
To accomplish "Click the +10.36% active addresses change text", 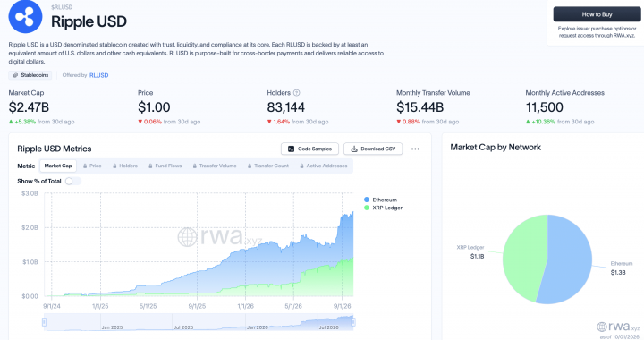I will (544, 122).
